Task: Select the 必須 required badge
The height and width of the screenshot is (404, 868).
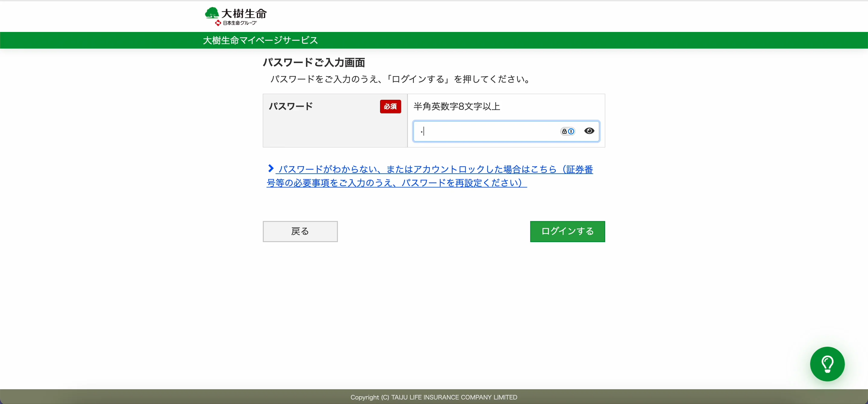Action: click(390, 106)
